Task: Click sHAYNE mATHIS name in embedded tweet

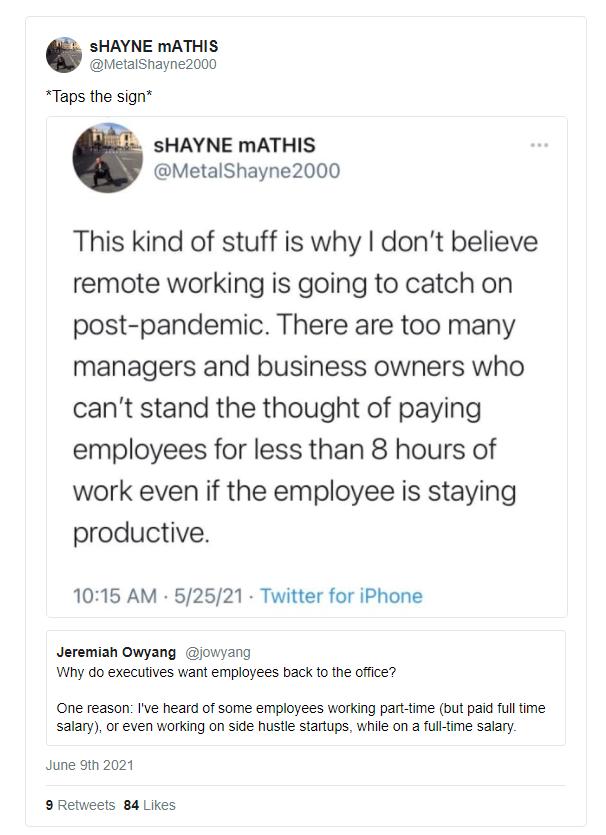Action: [x=235, y=146]
